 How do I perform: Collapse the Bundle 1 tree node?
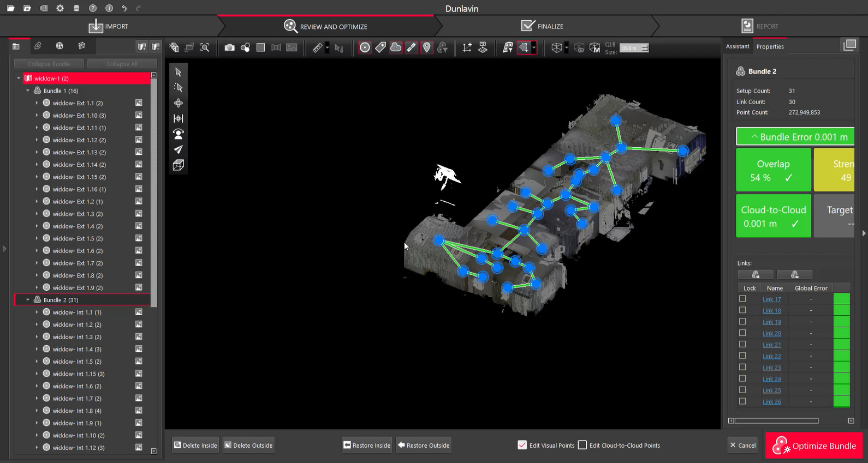(x=28, y=91)
